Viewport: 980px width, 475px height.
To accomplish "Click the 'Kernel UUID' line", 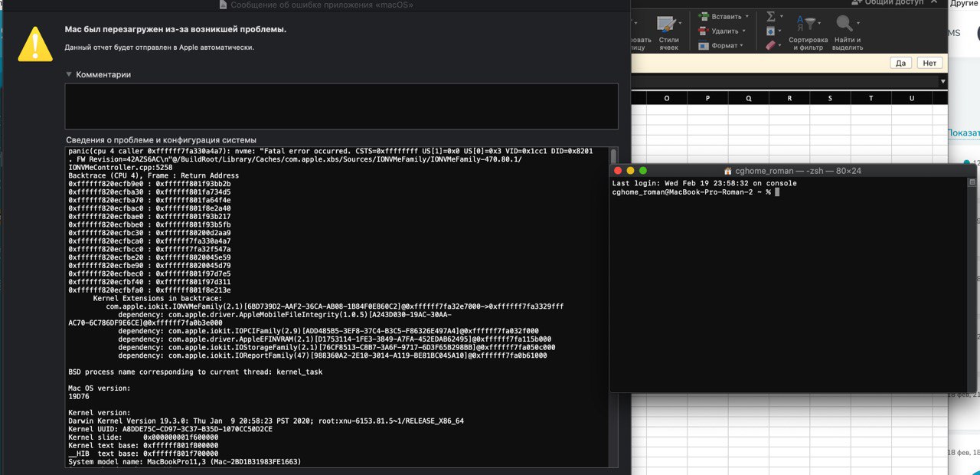I will [170, 430].
